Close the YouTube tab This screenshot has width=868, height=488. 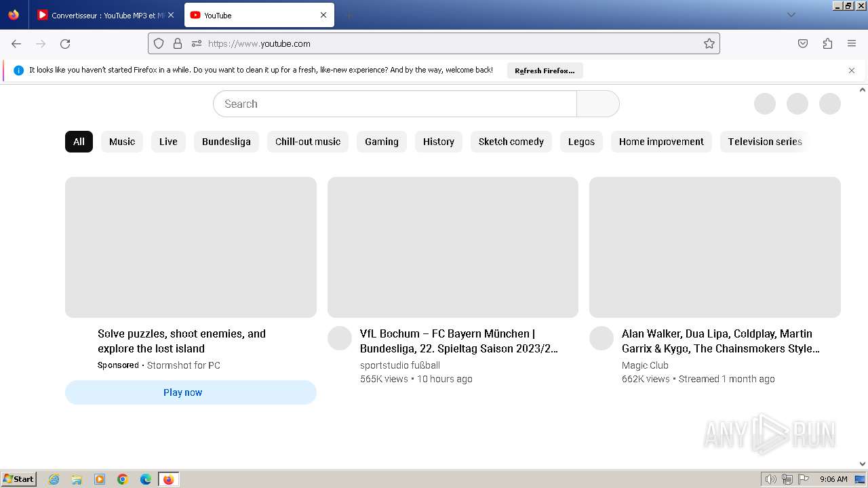coord(323,15)
